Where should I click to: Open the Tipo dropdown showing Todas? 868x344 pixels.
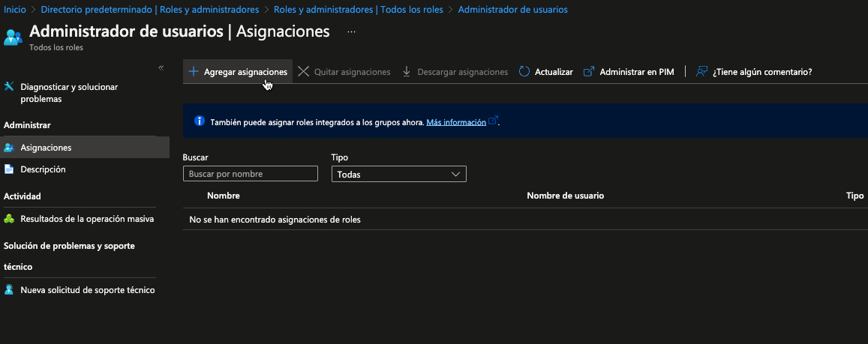point(398,174)
